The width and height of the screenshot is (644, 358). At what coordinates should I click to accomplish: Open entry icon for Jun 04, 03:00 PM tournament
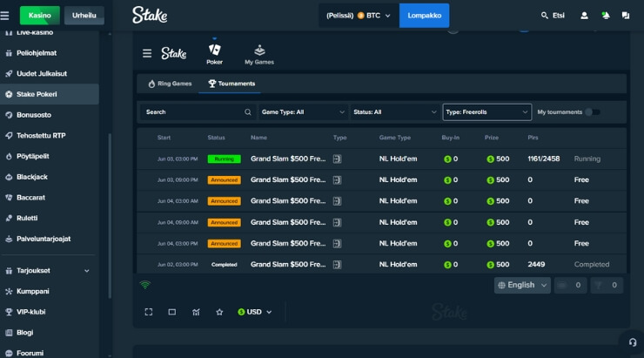(x=337, y=243)
